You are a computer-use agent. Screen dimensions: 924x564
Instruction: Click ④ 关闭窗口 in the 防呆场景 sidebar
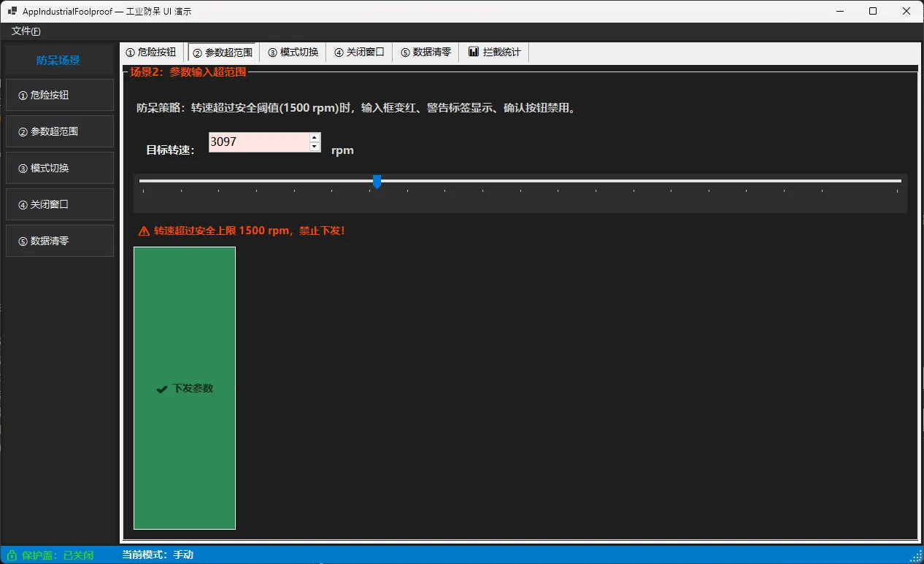(x=60, y=204)
